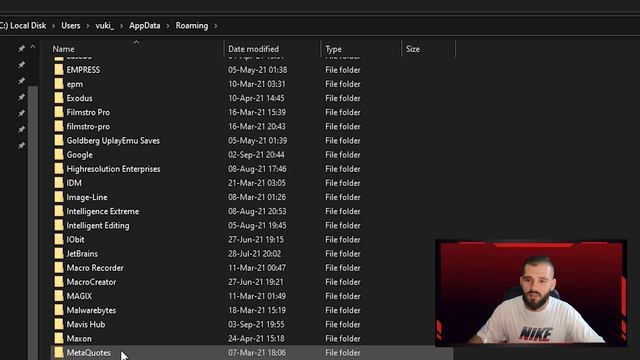Select the Malwarebytes folder icon
640x360 pixels.
pyautogui.click(x=59, y=310)
